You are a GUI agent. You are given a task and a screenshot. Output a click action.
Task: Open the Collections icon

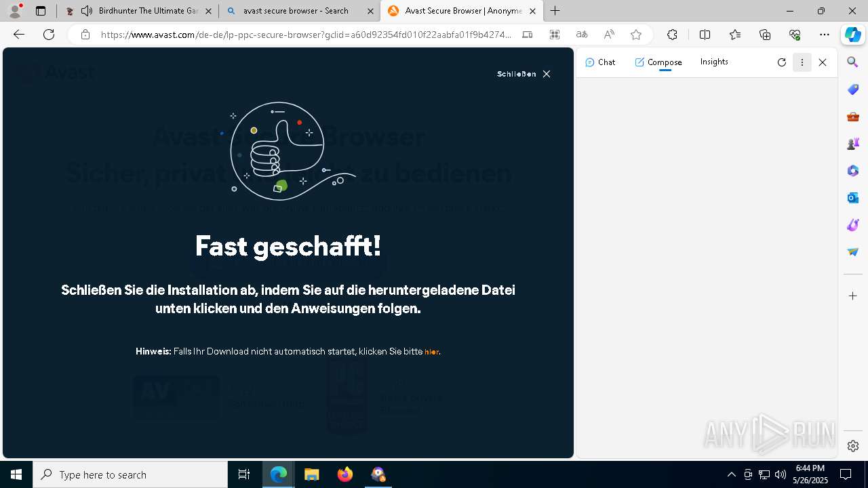[x=765, y=35]
